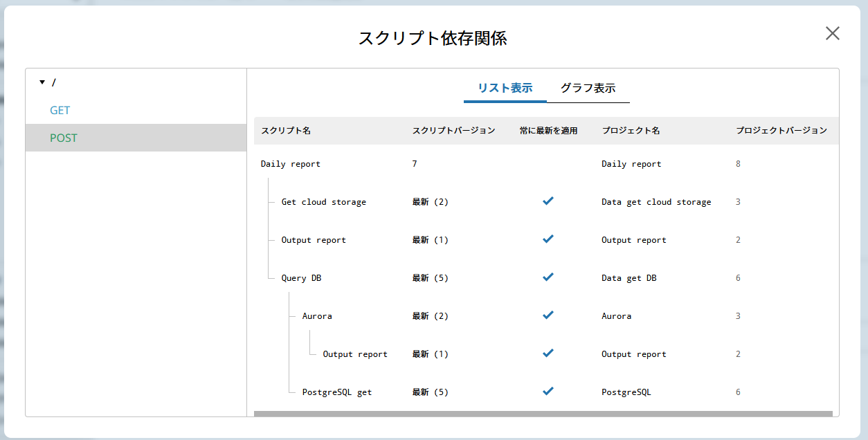Click the Data get DB project name
The image size is (868, 440).
[x=629, y=278]
